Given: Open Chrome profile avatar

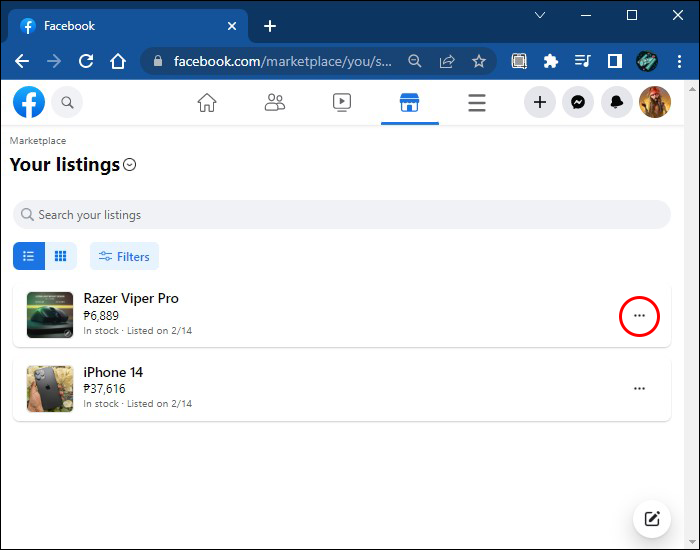Looking at the screenshot, I should point(647,61).
